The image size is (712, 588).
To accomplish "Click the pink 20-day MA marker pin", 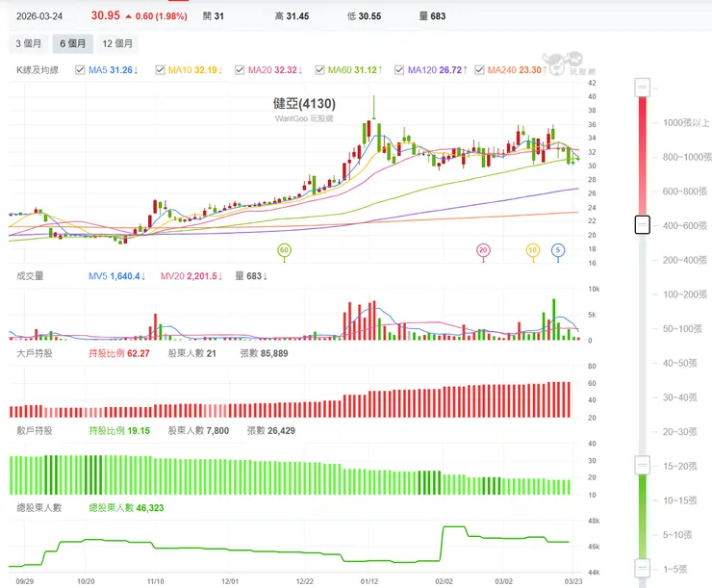I will click(483, 250).
